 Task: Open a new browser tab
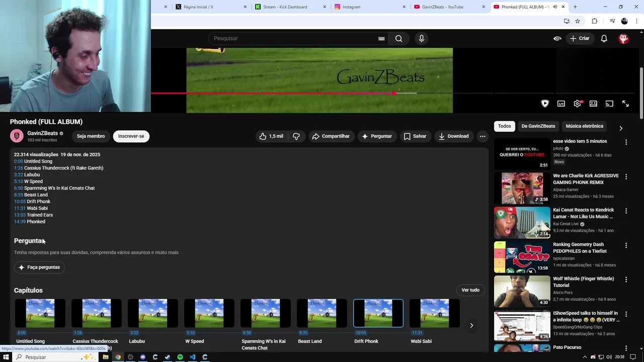[575, 7]
